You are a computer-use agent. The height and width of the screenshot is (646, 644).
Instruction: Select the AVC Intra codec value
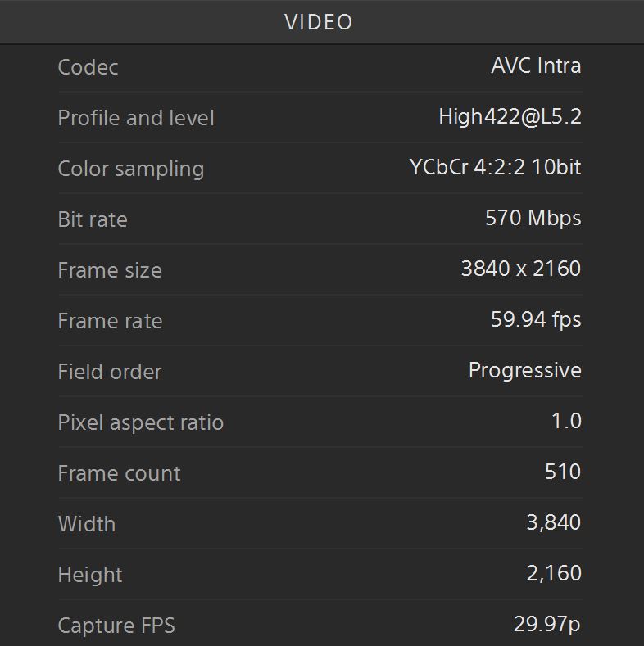coord(536,66)
